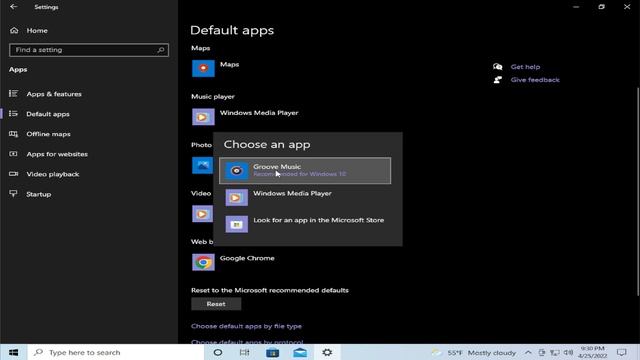Open Task View on the taskbar
Viewport: 640px width, 360px height.
tap(244, 352)
